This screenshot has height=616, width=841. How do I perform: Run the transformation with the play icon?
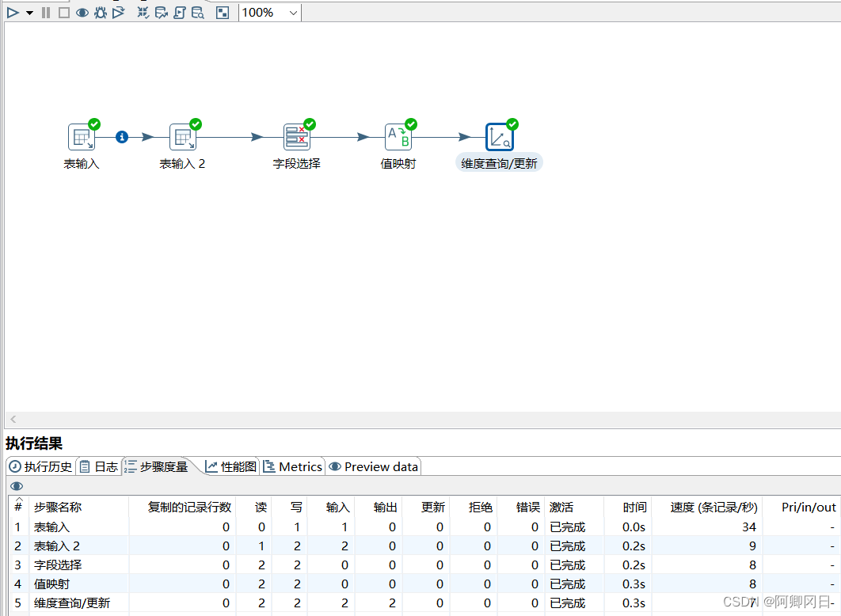pyautogui.click(x=13, y=13)
